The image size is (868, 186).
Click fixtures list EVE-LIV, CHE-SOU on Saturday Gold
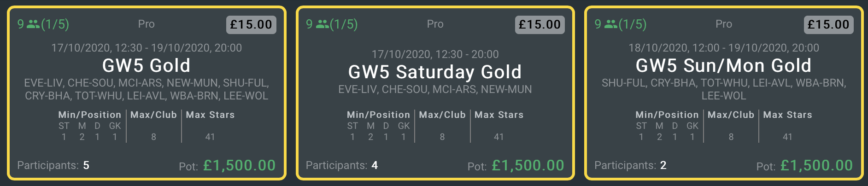[x=435, y=89]
